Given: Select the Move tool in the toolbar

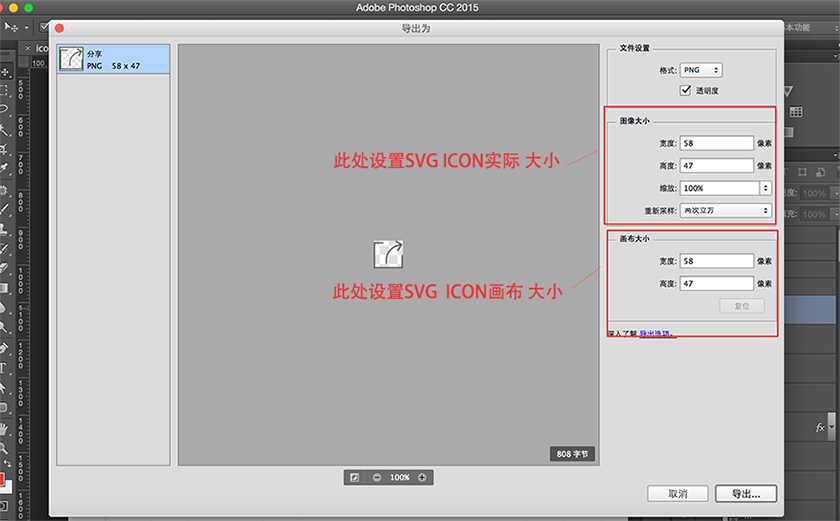Looking at the screenshot, I should (x=6, y=72).
